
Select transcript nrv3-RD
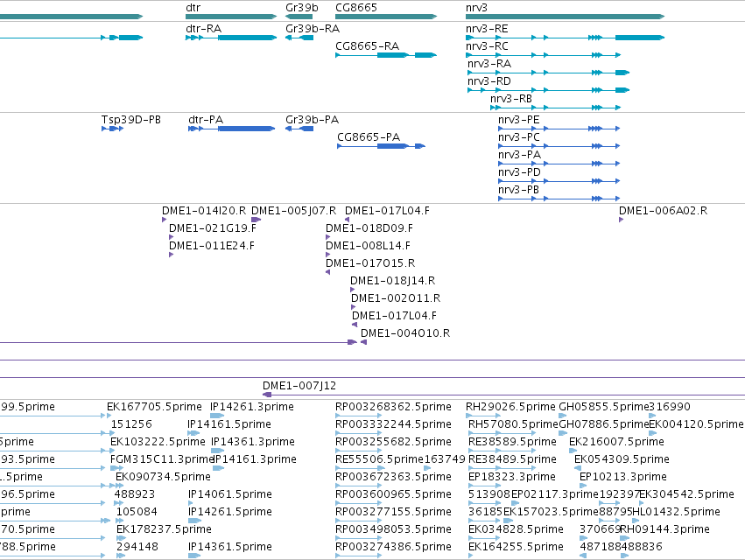tap(488, 81)
